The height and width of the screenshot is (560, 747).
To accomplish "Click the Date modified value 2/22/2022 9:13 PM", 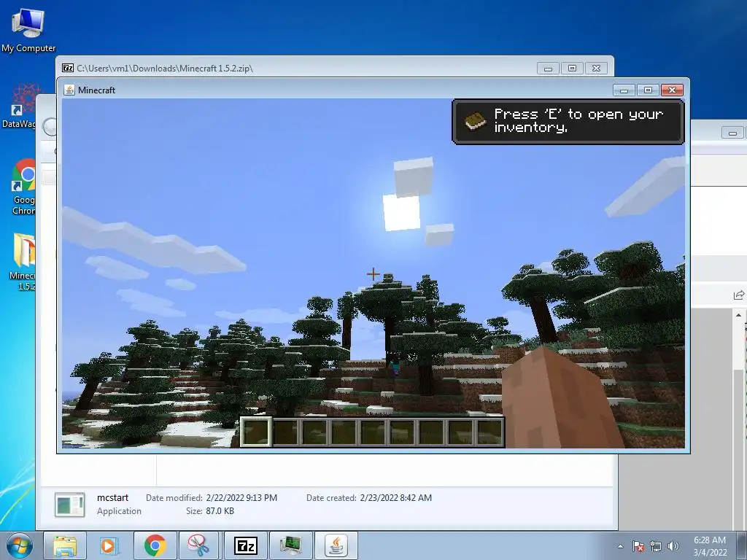I will click(x=241, y=497).
